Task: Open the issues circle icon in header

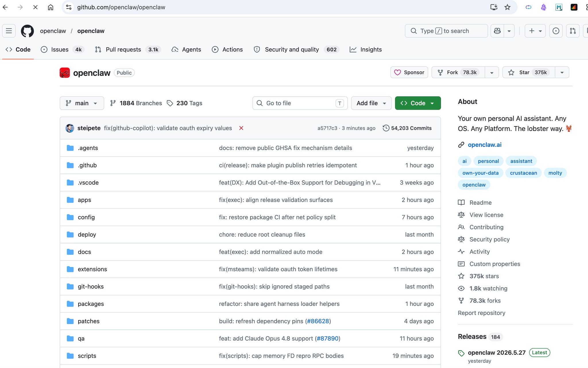Action: 556,31
